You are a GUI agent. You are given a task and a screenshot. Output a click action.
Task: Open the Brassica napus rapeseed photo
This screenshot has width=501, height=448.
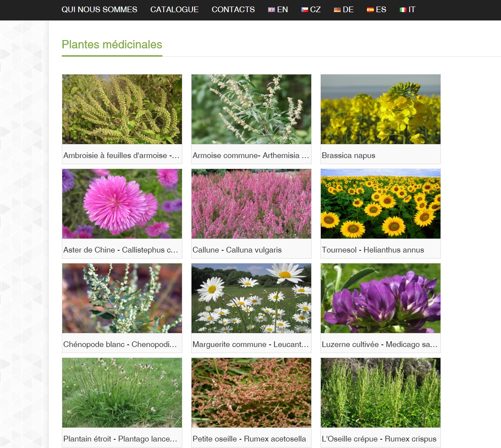380,109
